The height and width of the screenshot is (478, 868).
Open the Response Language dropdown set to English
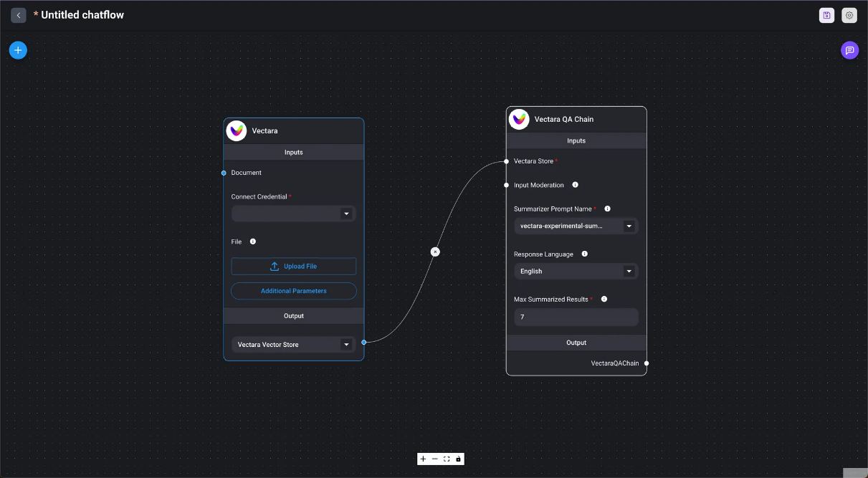(576, 272)
